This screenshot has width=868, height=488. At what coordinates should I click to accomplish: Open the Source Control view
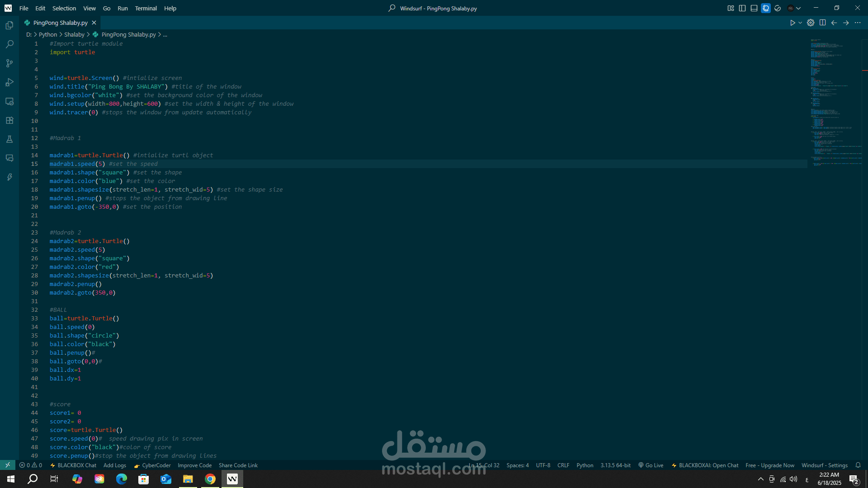pos(9,63)
